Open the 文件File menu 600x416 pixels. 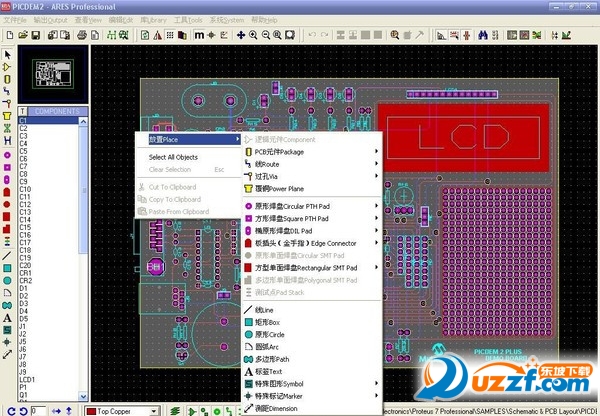pos(15,20)
